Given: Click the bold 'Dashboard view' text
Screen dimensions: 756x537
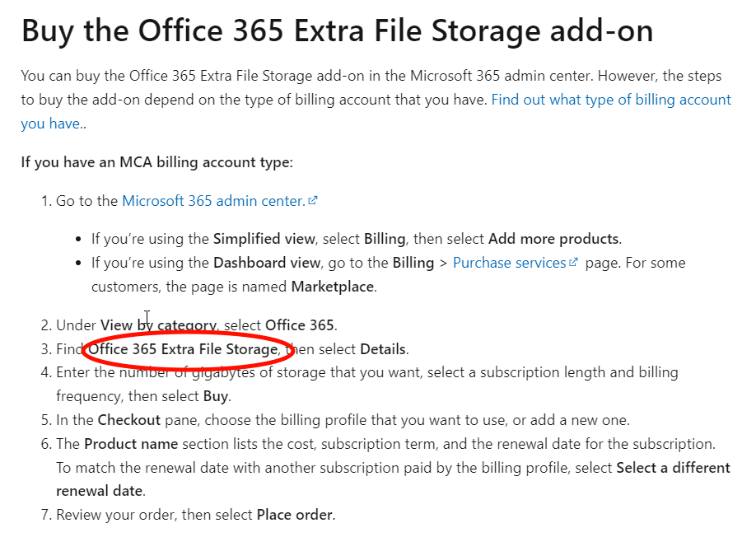Looking at the screenshot, I should 267,263.
